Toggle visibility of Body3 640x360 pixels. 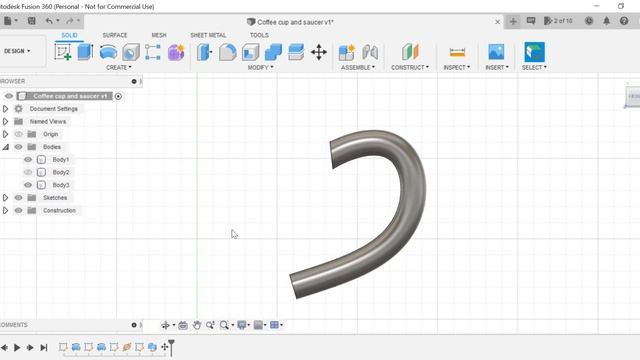[28, 185]
